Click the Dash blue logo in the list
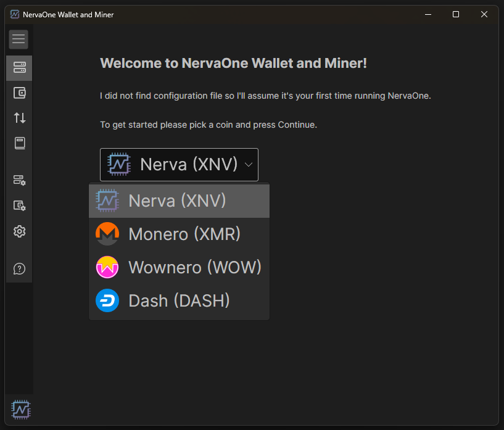Image resolution: width=504 pixels, height=430 pixels. (x=107, y=301)
